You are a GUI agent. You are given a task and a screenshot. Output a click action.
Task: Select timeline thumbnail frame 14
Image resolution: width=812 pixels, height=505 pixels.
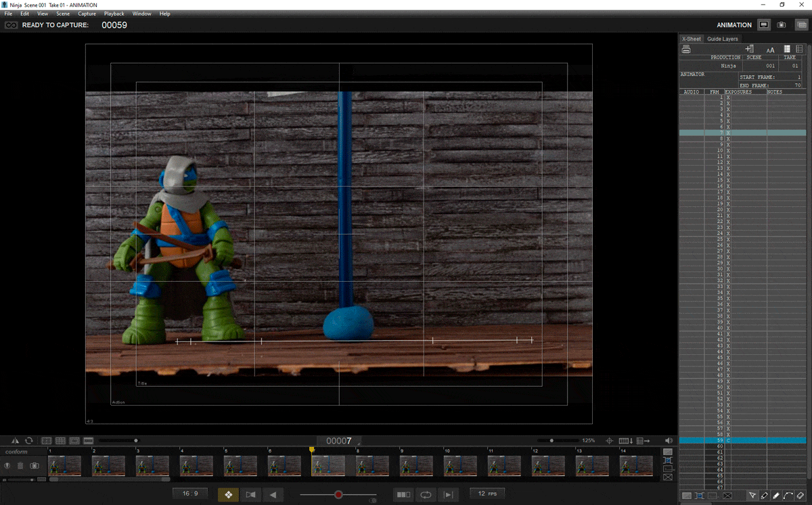tap(636, 466)
